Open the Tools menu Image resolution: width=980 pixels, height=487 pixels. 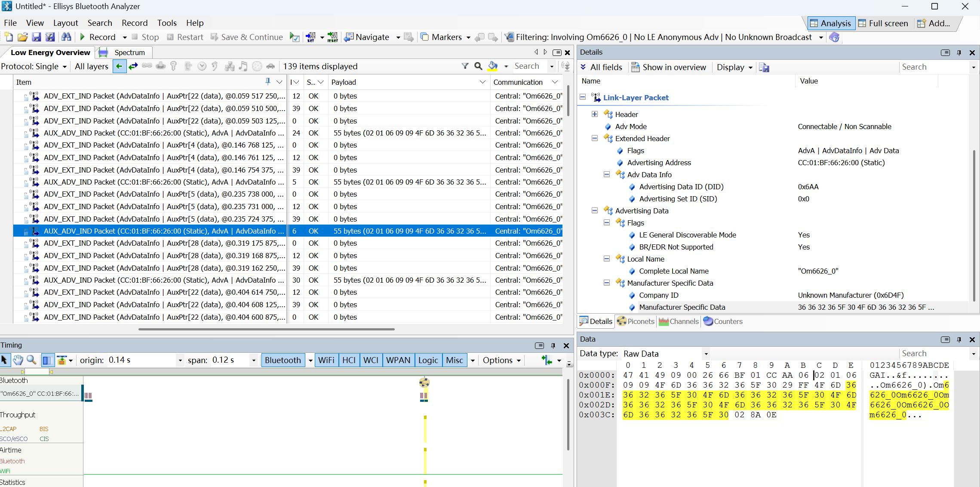pyautogui.click(x=167, y=23)
